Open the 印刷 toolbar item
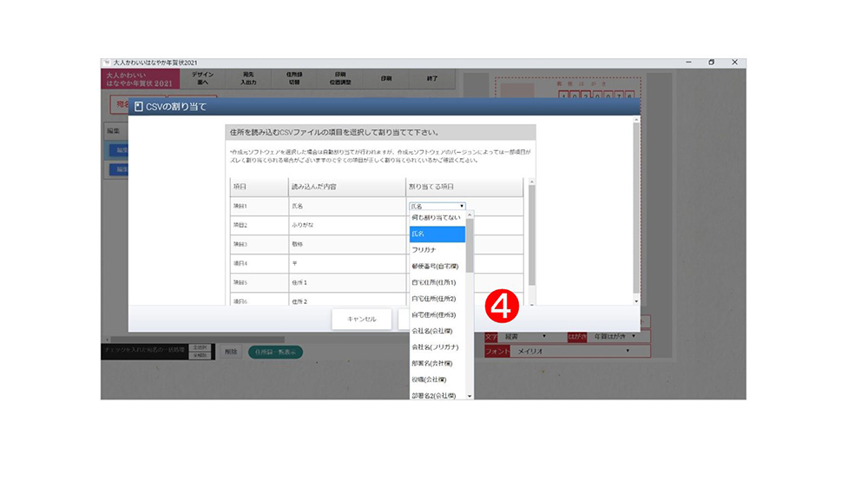 [385, 78]
